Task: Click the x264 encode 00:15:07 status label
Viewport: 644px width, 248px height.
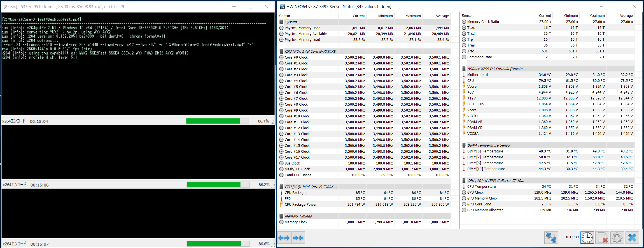Action: [26, 244]
